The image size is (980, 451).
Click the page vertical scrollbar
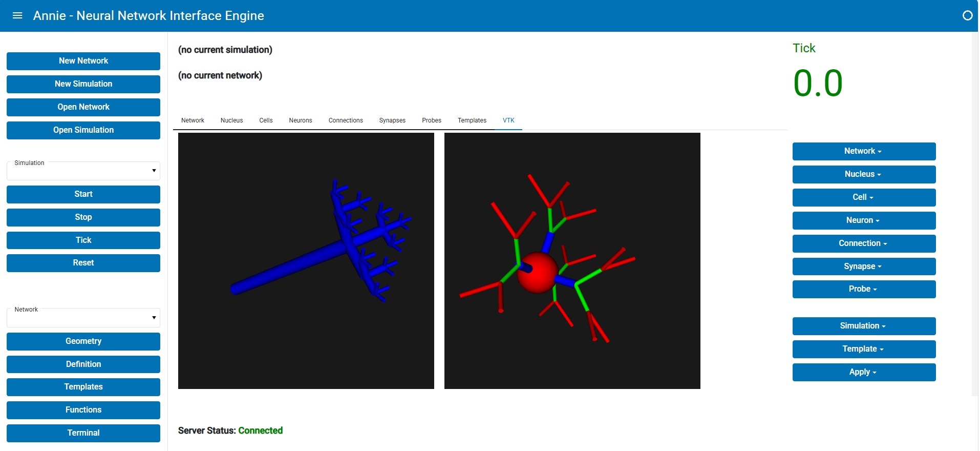coord(974,214)
